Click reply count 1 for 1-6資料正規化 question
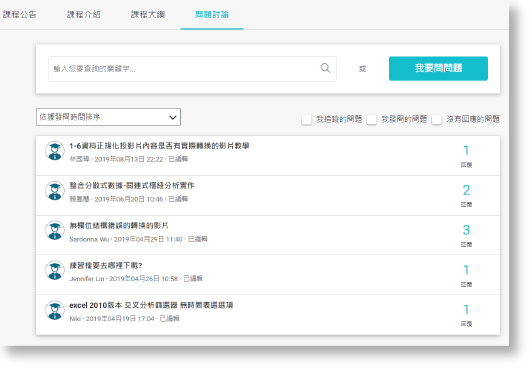Image resolution: width=530 pixels, height=370 pixels. pyautogui.click(x=466, y=150)
